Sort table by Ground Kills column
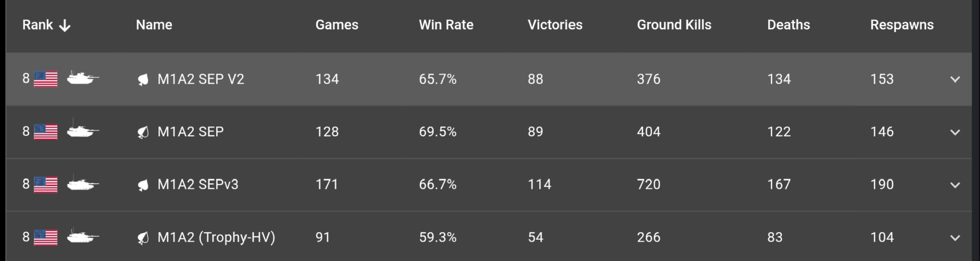Viewport: 980px width, 261px height. 674,25
